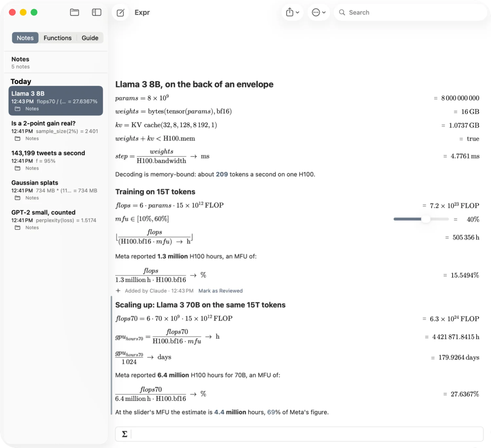Image resolution: width=491 pixels, height=448 pixels.
Task: Click the '4 421 871.8415 h' result
Action: click(456, 337)
